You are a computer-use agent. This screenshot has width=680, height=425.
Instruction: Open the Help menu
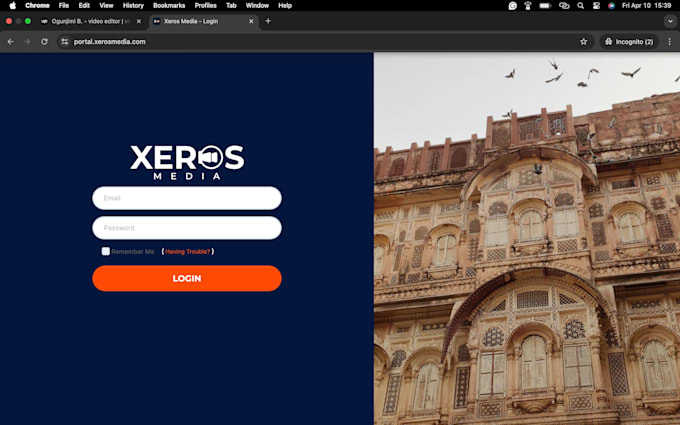285,6
